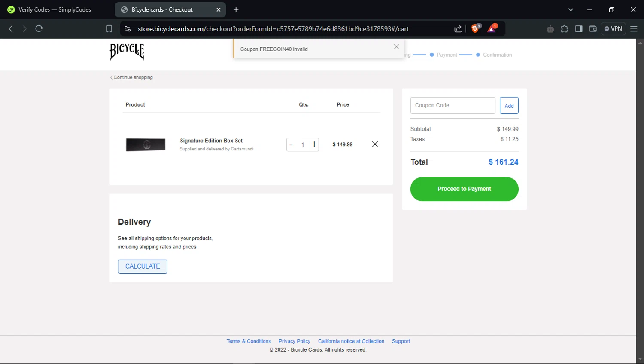Click the quantity value field
Image resolution: width=644 pixels, height=364 pixels.
click(x=303, y=144)
